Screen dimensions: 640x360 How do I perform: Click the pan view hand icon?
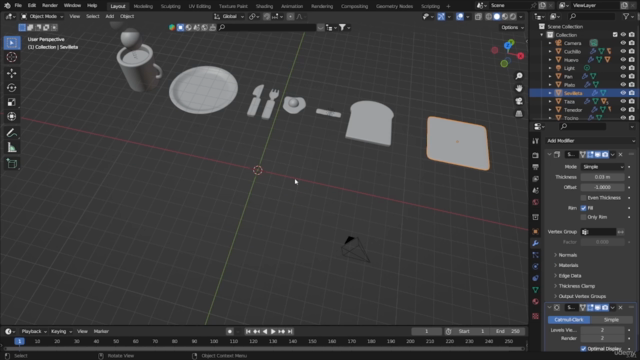519,89
